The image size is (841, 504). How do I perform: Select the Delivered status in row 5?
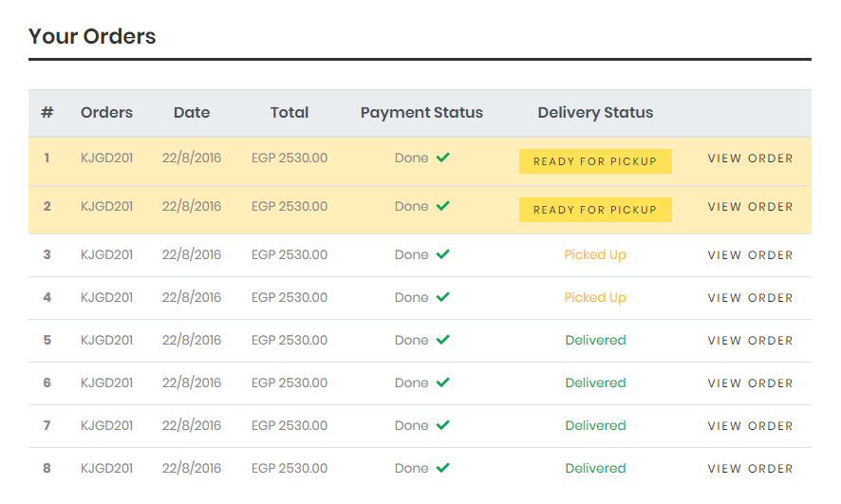(595, 340)
